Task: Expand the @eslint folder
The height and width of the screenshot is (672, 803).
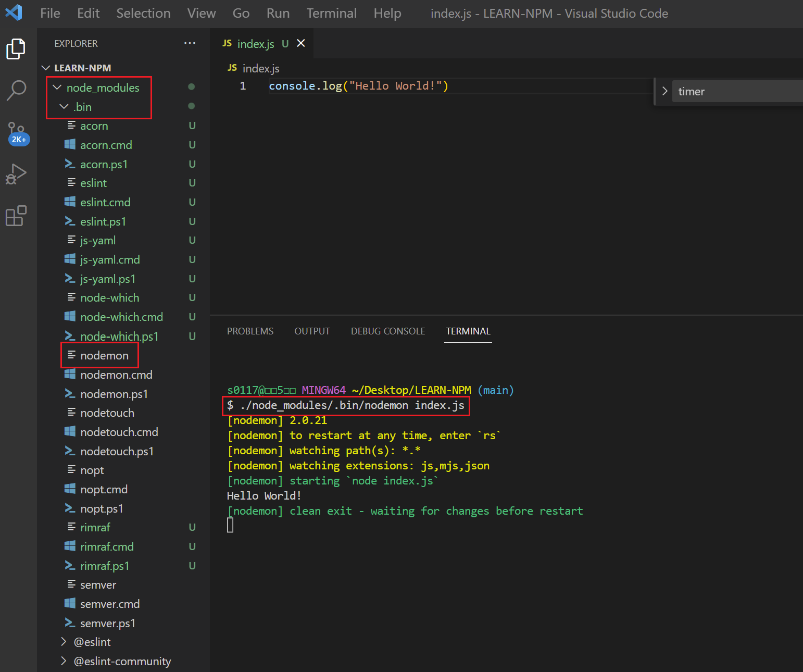Action: (x=64, y=641)
